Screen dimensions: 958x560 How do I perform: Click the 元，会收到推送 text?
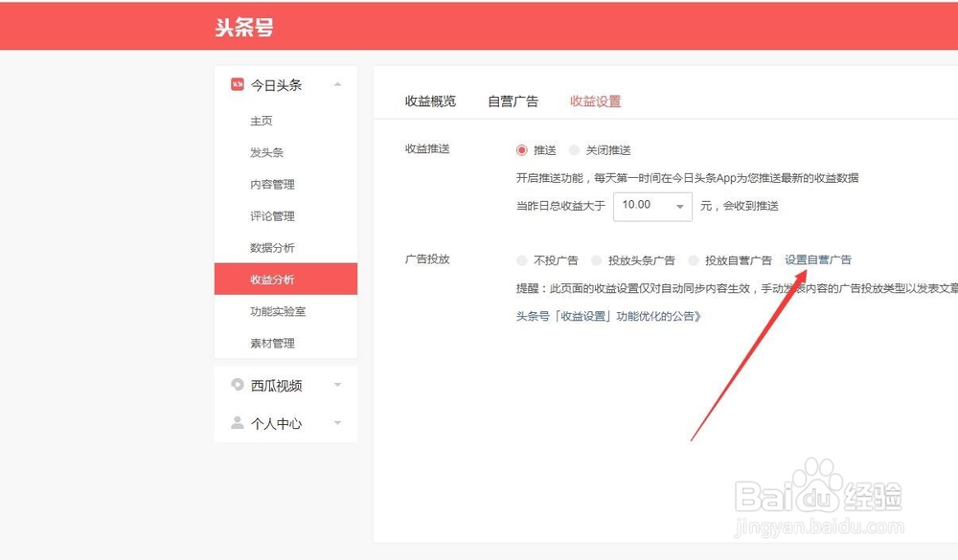740,207
